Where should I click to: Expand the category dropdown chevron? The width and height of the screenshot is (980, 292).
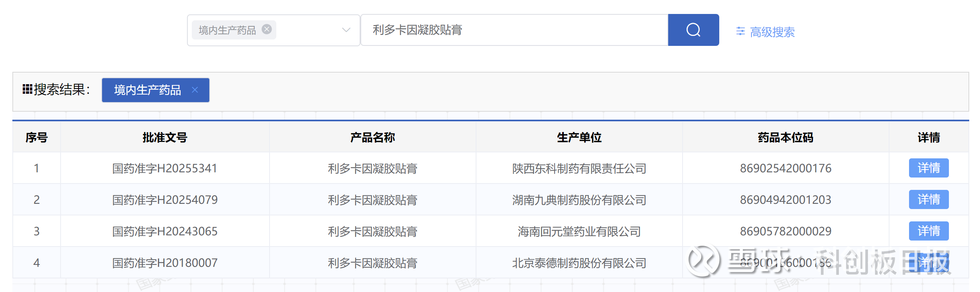click(346, 30)
